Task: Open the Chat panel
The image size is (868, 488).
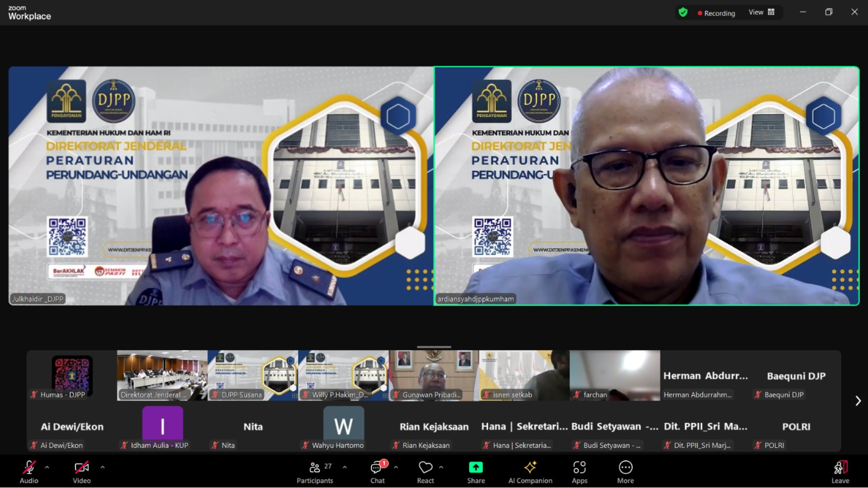Action: tap(377, 472)
